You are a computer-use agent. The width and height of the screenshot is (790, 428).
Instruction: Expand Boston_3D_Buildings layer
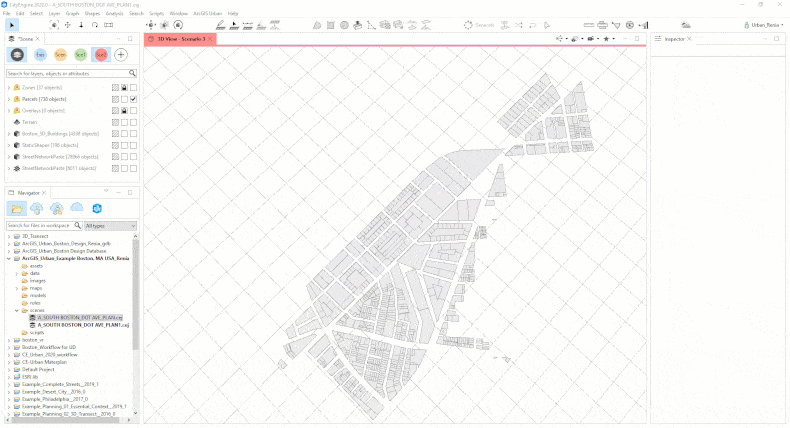point(9,134)
